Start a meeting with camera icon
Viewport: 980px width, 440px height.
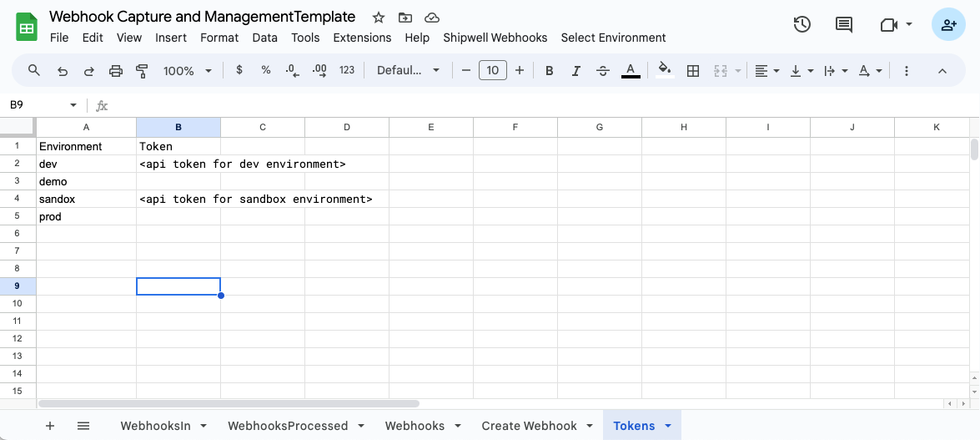pos(888,24)
